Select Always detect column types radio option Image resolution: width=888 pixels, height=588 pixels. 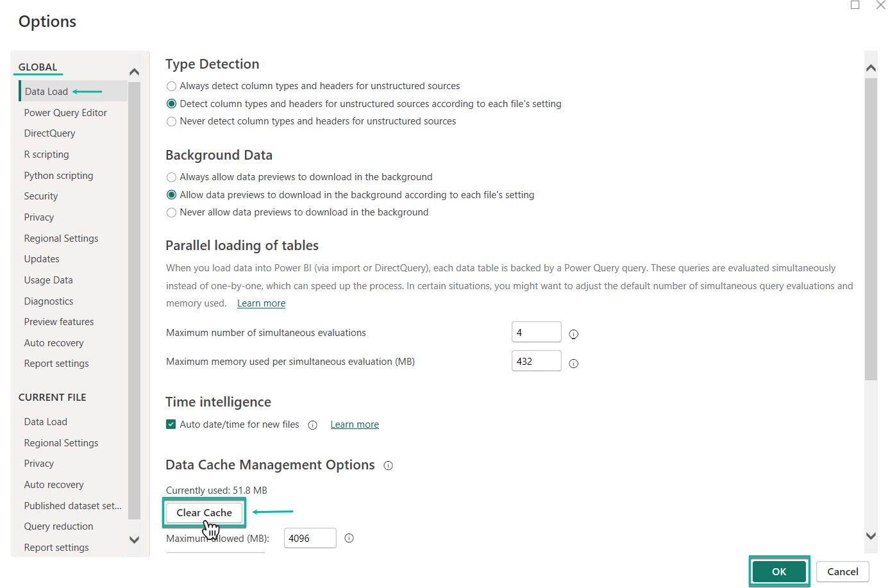click(171, 87)
